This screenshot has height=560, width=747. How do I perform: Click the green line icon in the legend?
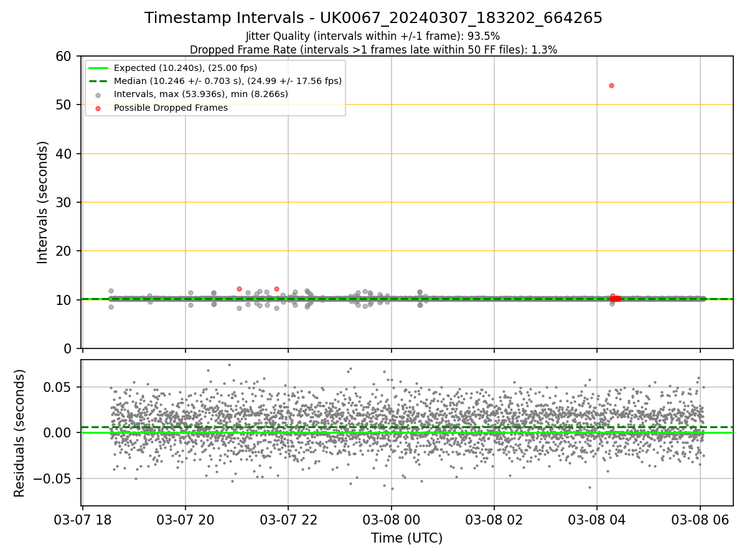[100, 68]
